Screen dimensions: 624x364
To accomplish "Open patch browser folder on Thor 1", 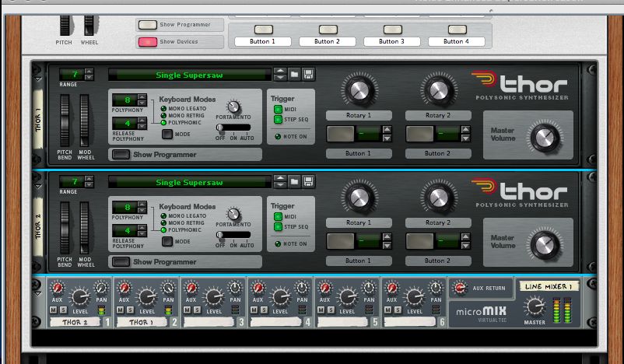I will 294,75.
